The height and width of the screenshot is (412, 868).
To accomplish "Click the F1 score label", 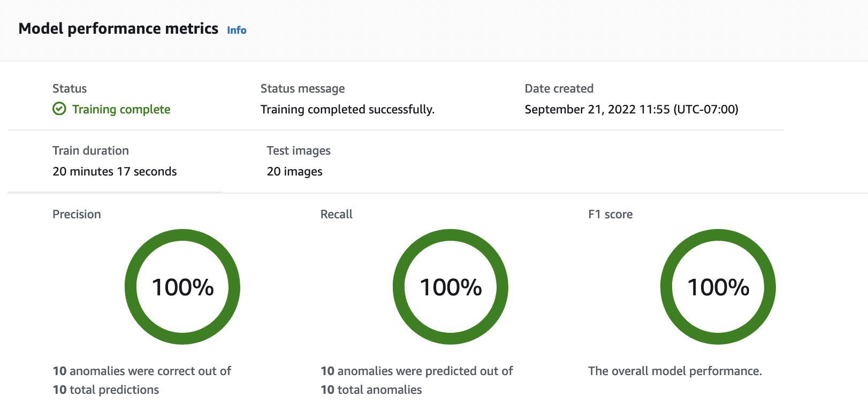I will point(610,214).
